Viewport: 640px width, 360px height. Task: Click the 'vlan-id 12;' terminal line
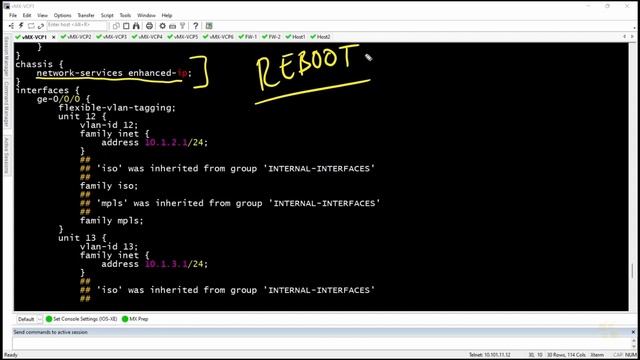pos(109,125)
